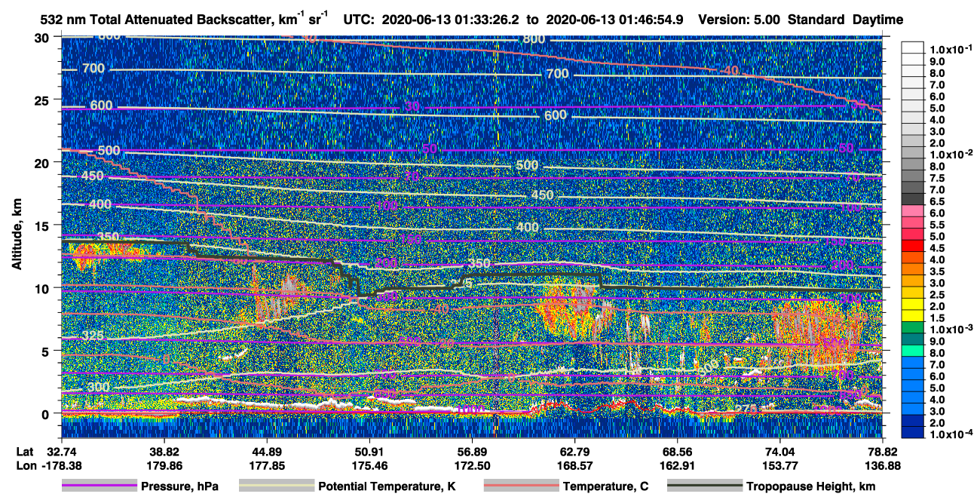Click the 325 K potential temperature contour label
The height and width of the screenshot is (503, 980).
click(93, 336)
